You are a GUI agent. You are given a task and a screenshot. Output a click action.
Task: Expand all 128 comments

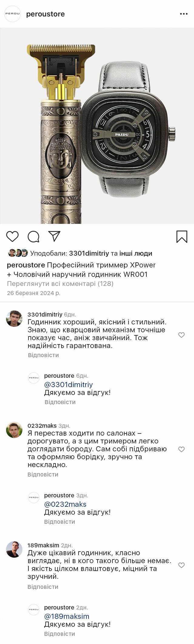click(60, 284)
